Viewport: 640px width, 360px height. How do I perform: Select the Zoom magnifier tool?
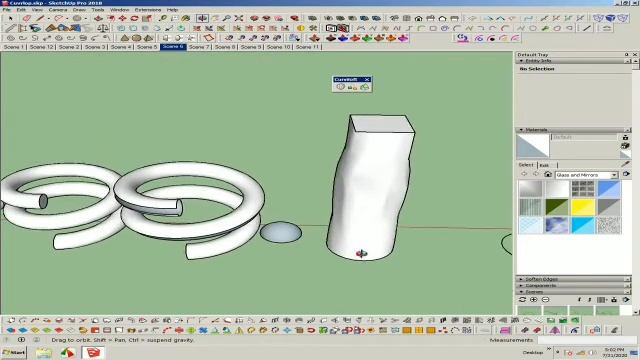(x=227, y=18)
